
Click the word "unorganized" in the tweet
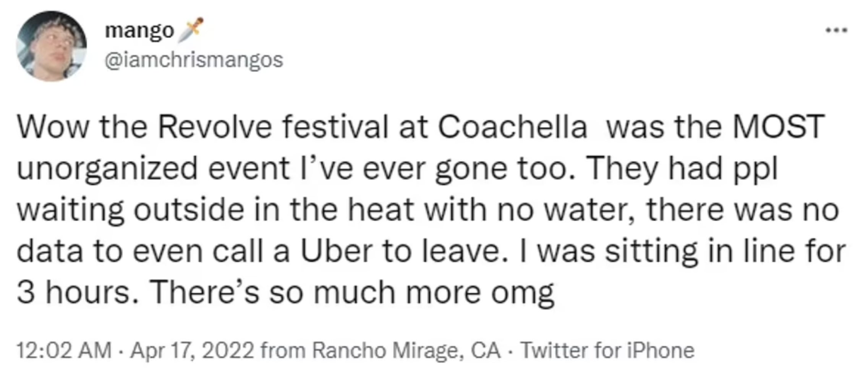pos(107,169)
